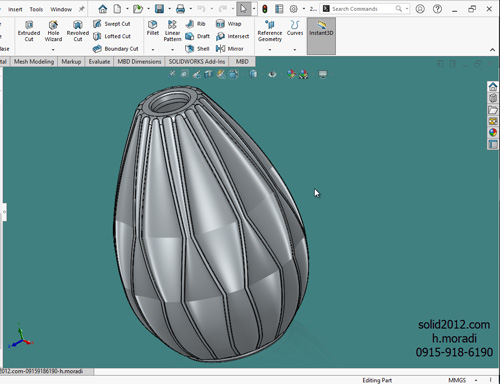Viewport: 500px width, 384px height.
Task: Select the Rib feature
Action: 195,24
